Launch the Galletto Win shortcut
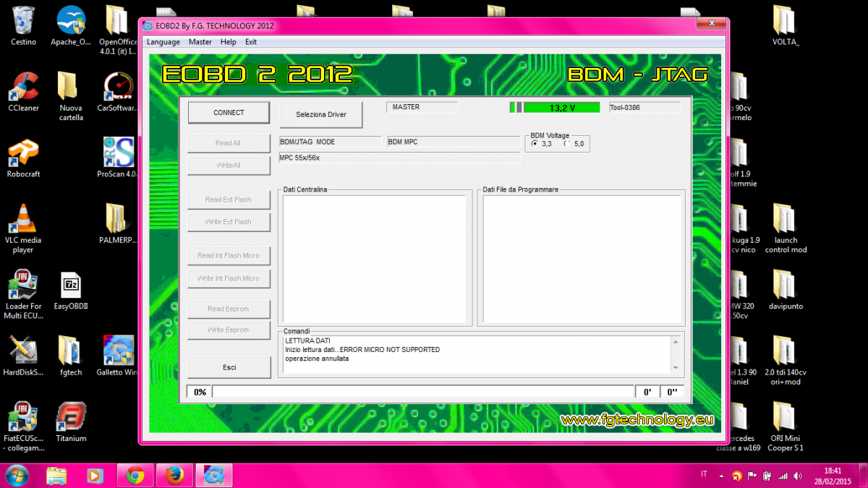This screenshot has height=488, width=868. (118, 356)
